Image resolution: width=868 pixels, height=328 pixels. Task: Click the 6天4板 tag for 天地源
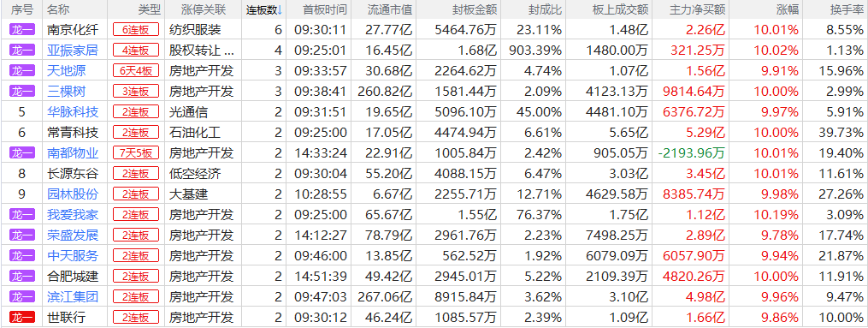coord(136,71)
